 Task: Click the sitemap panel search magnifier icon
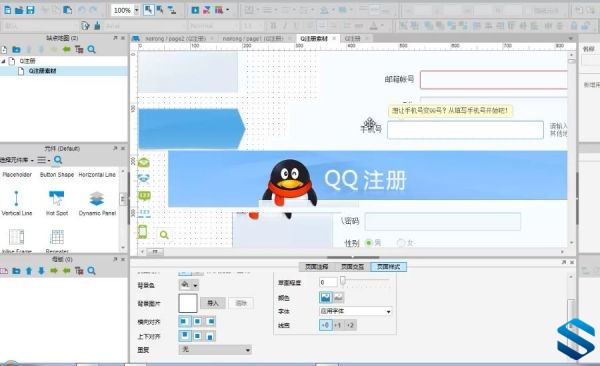(91, 49)
